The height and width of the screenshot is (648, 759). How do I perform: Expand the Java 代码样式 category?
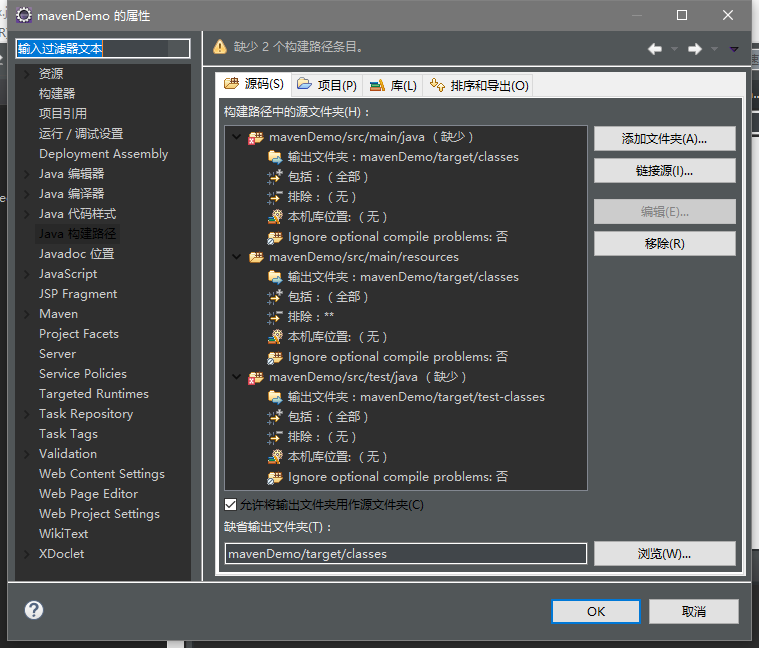pos(27,214)
